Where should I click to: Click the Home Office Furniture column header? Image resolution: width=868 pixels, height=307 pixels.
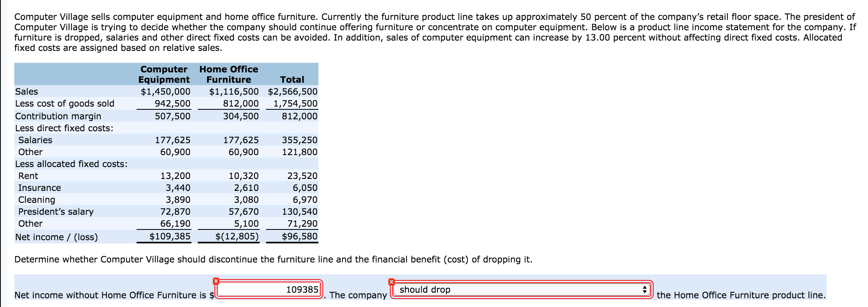[229, 74]
